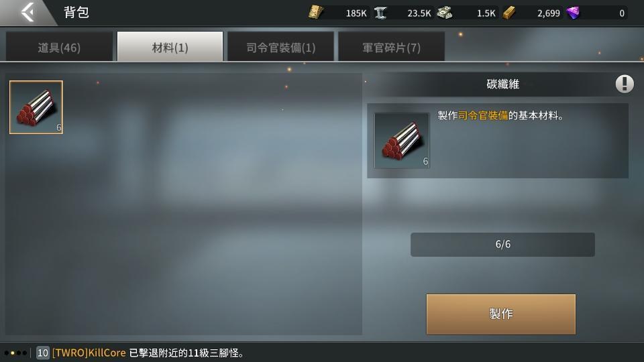Open the exclamation info icon
Image resolution: width=644 pixels, height=362 pixels.
coord(625,84)
